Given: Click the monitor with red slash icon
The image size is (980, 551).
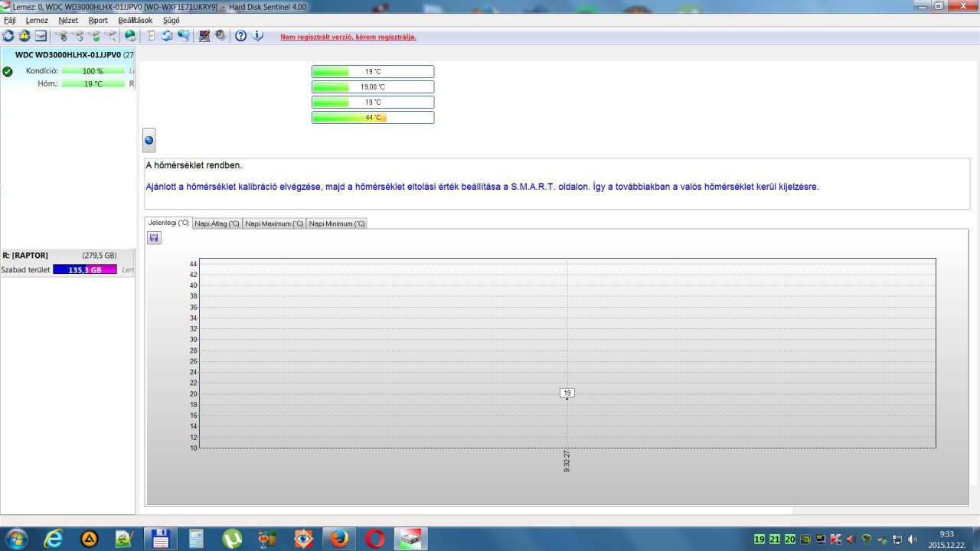Looking at the screenshot, I should tap(204, 36).
